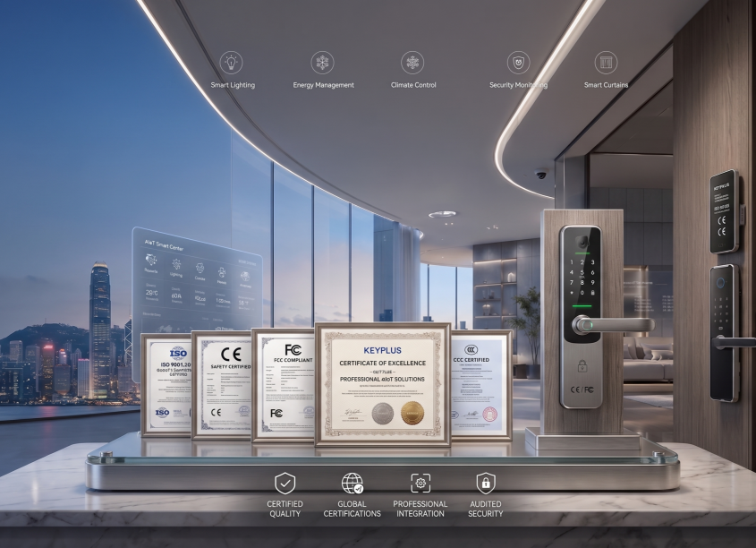Click the AIoT Smart Center holographic panel
Screen dimensions: 756x548
[198, 279]
